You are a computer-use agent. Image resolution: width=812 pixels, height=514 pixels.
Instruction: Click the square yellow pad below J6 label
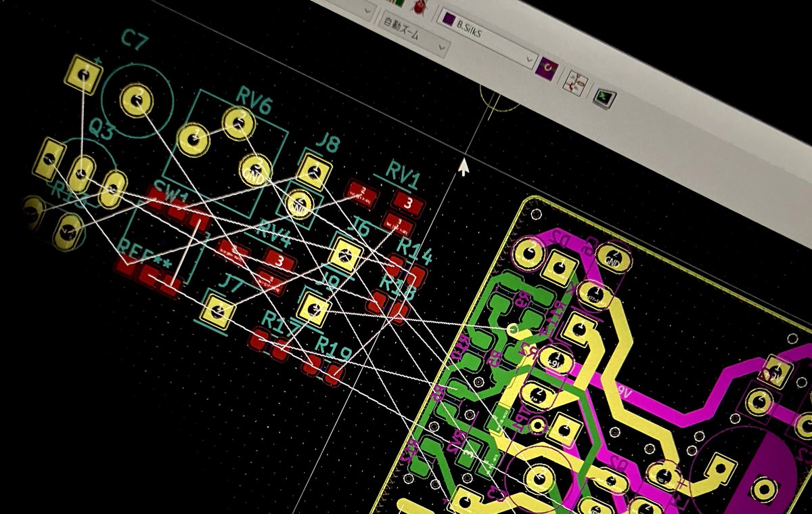tap(346, 255)
